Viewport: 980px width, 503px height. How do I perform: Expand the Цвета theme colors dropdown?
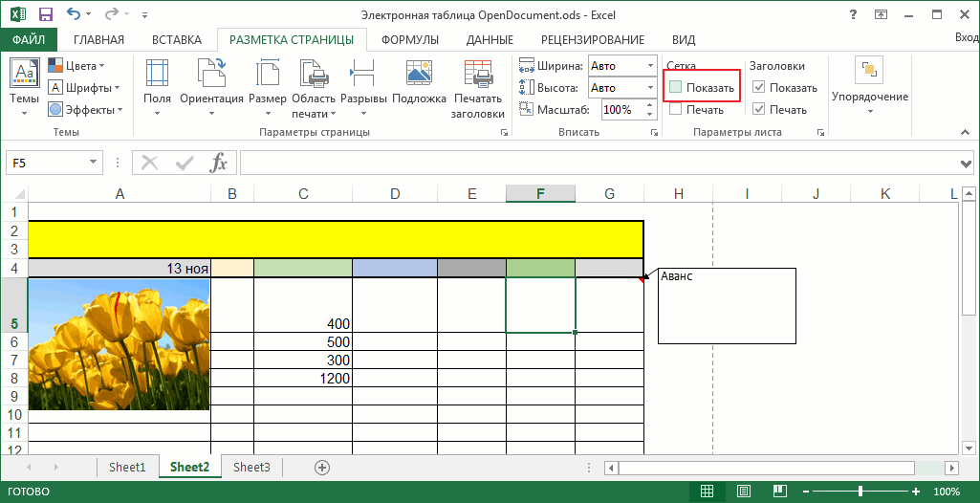pyautogui.click(x=102, y=66)
